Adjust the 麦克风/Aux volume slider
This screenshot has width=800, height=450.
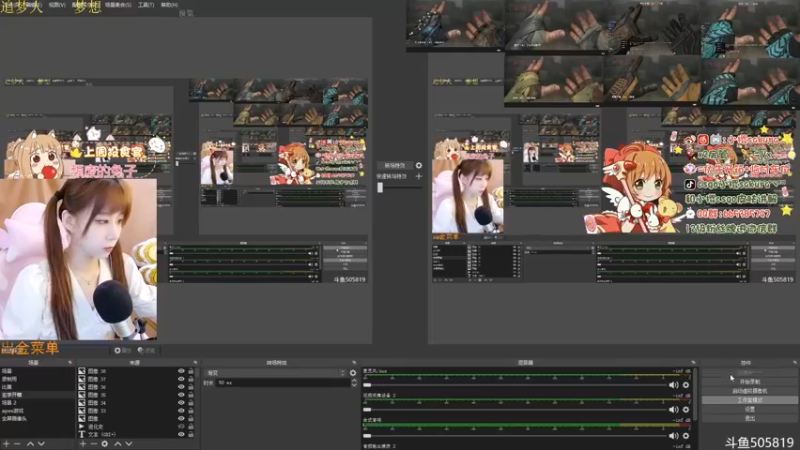click(x=514, y=385)
